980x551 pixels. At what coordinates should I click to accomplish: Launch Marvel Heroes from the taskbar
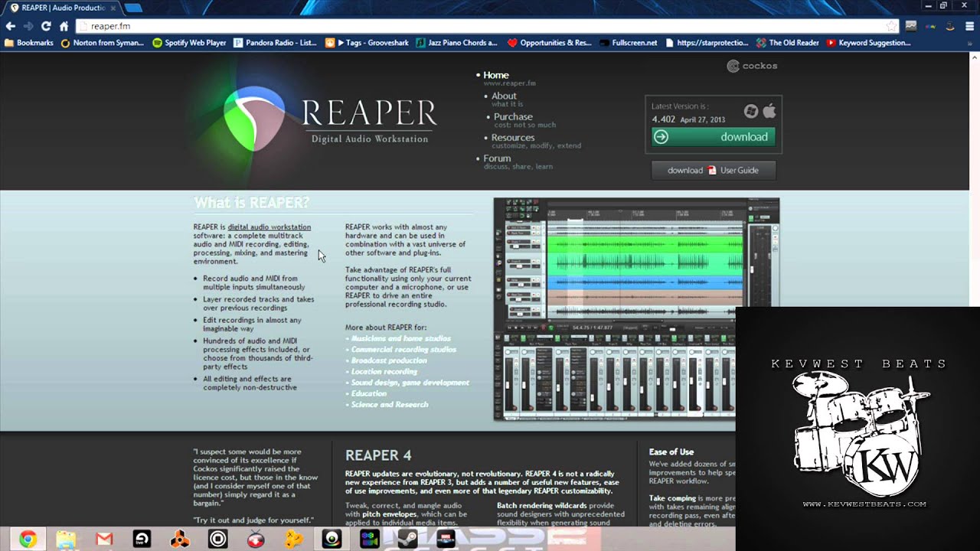pos(446,540)
